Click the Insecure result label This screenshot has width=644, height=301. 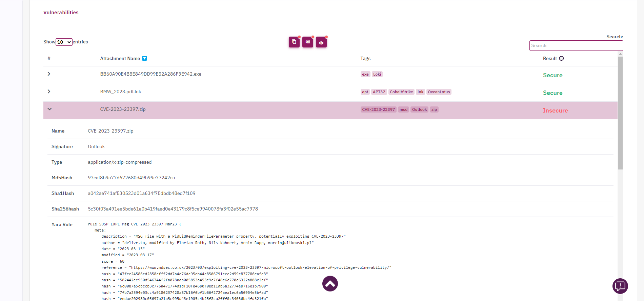[x=555, y=111]
